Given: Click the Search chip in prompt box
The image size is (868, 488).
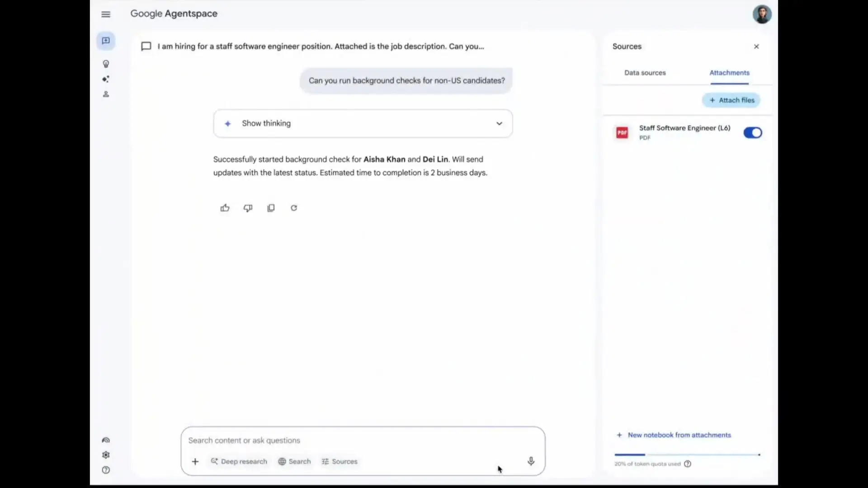Looking at the screenshot, I should 295,461.
